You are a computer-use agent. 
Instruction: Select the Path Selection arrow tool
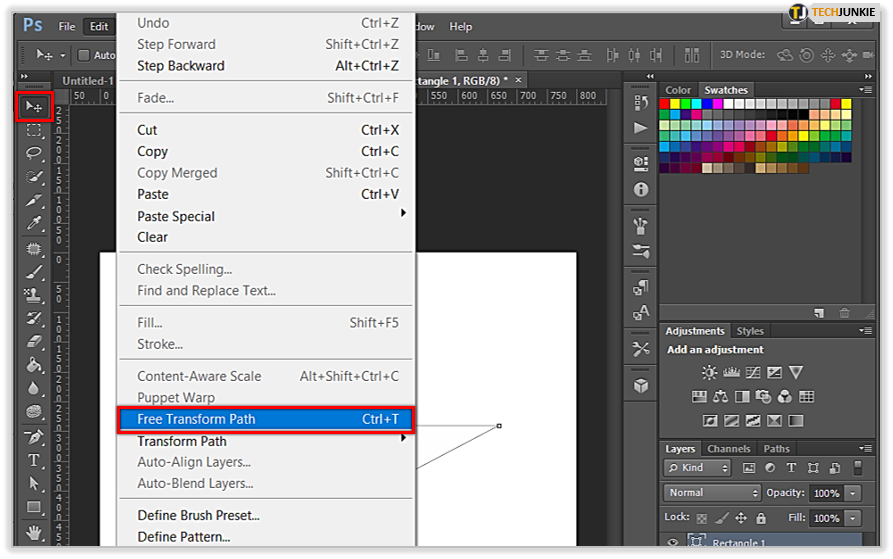click(x=34, y=484)
